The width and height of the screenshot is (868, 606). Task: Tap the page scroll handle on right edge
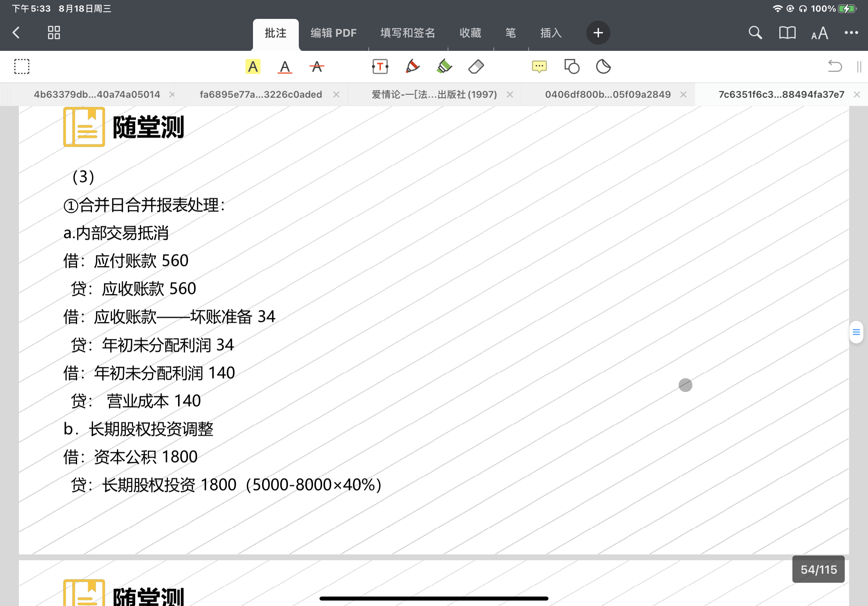856,332
